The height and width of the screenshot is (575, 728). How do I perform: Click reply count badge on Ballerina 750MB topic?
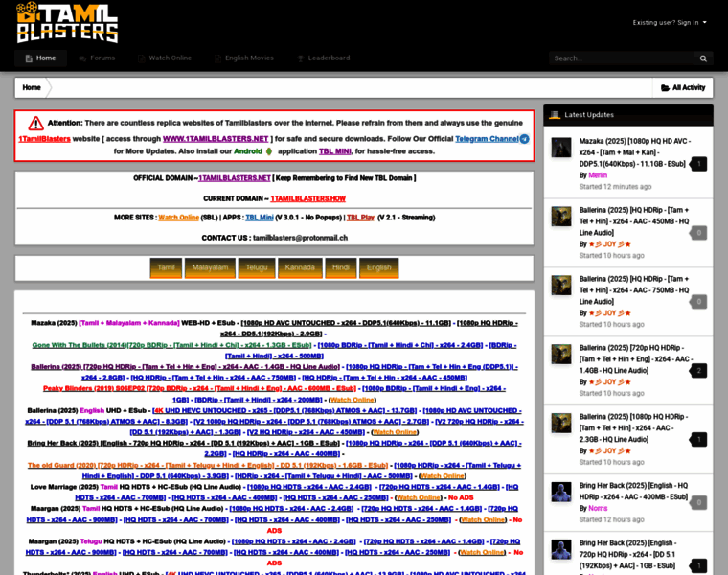pos(698,302)
